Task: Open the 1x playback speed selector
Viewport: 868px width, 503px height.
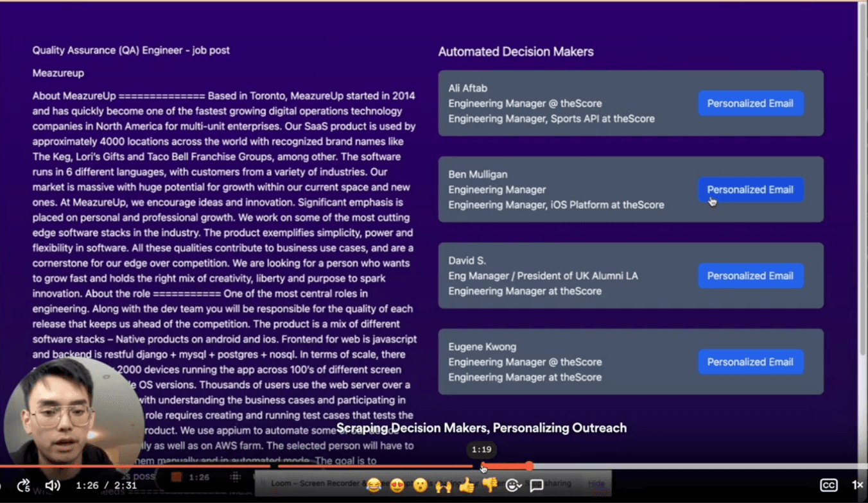Action: click(857, 486)
